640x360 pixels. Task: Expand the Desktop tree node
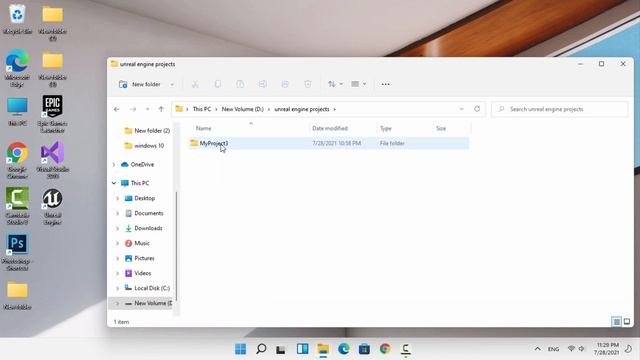coord(118,198)
